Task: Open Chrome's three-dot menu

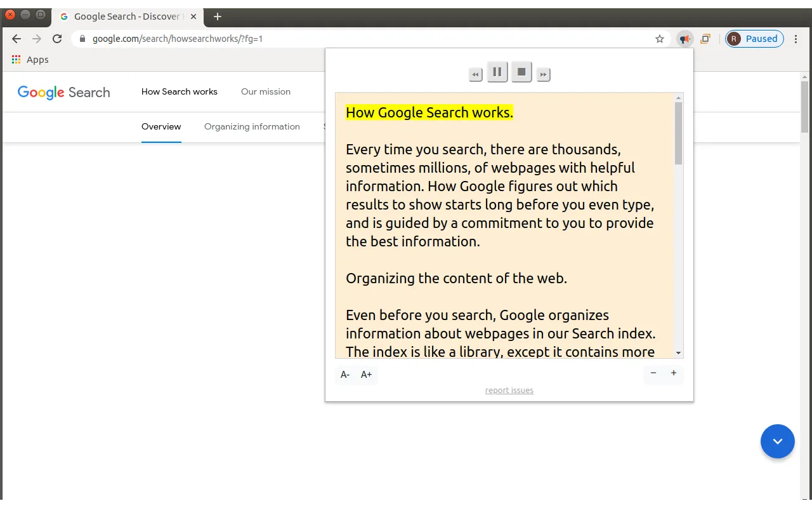Action: (x=796, y=39)
